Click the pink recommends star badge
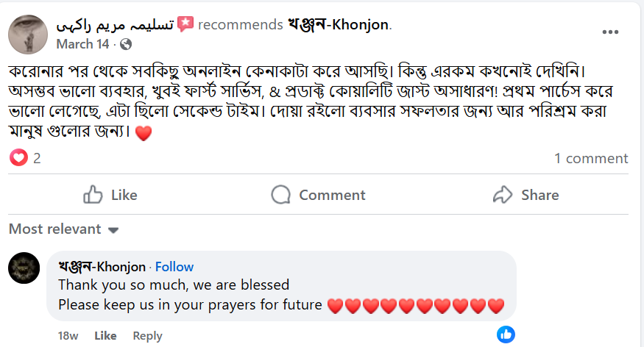Screen dimensions: 644x347 (x=185, y=24)
